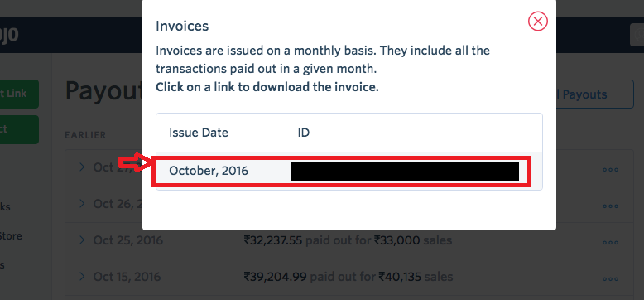The height and width of the screenshot is (300, 644).
Task: Click the ID column header
Action: pyautogui.click(x=304, y=133)
